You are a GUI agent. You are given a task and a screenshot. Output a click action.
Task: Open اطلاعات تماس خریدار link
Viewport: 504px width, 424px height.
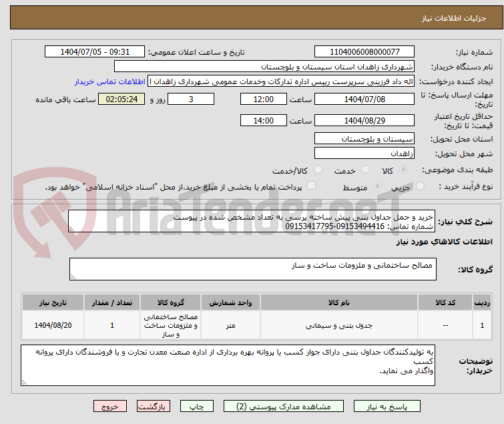(110, 81)
